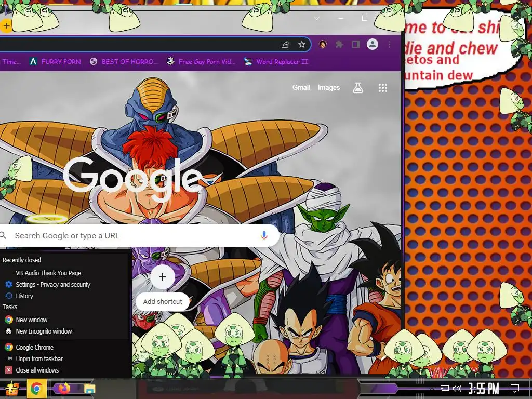Viewport: 532px width, 399px height.
Task: Open the Chrome three-dot menu
Action: click(x=389, y=45)
